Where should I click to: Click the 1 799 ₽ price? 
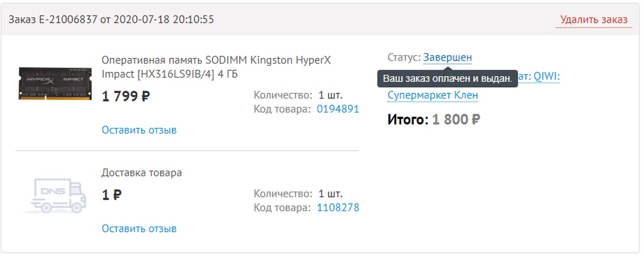tap(126, 97)
